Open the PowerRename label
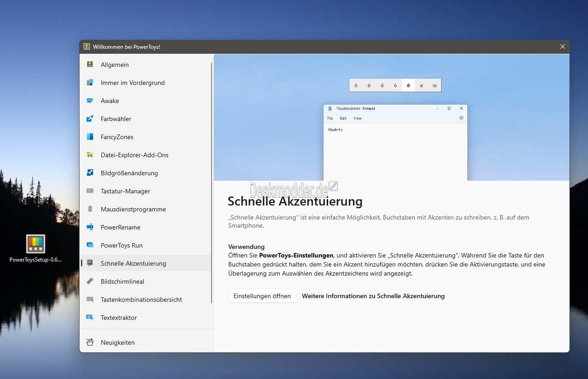 click(x=121, y=227)
